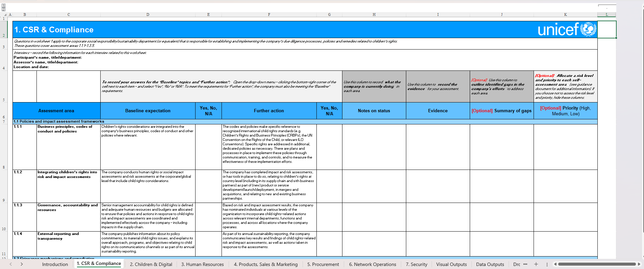Select row 10 header
644x269 pixels.
(x=4, y=217)
